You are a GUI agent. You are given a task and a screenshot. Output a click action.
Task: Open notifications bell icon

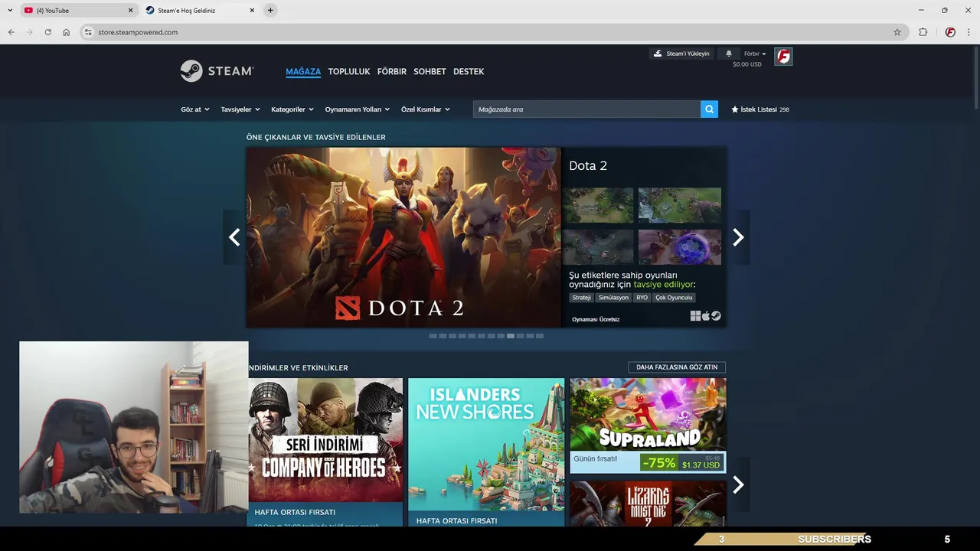point(729,54)
